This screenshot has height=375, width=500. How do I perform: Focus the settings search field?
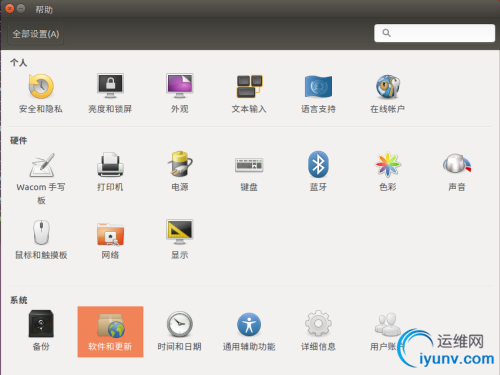[434, 33]
